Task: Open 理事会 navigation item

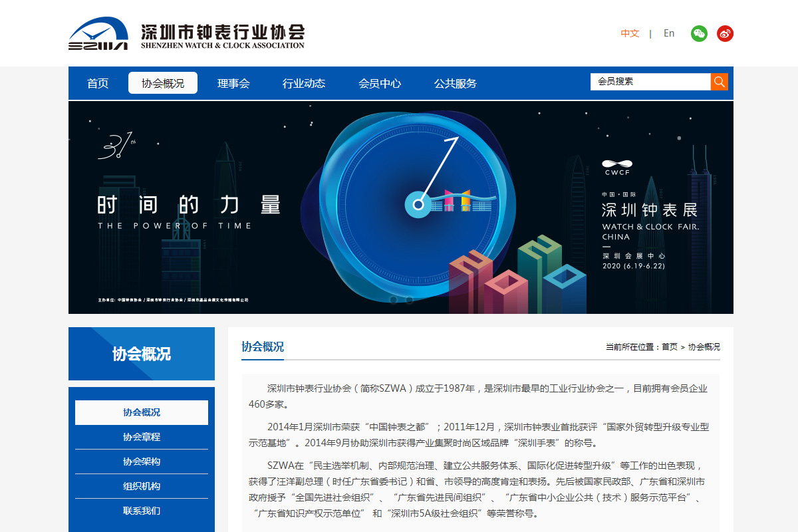Action: tap(233, 83)
